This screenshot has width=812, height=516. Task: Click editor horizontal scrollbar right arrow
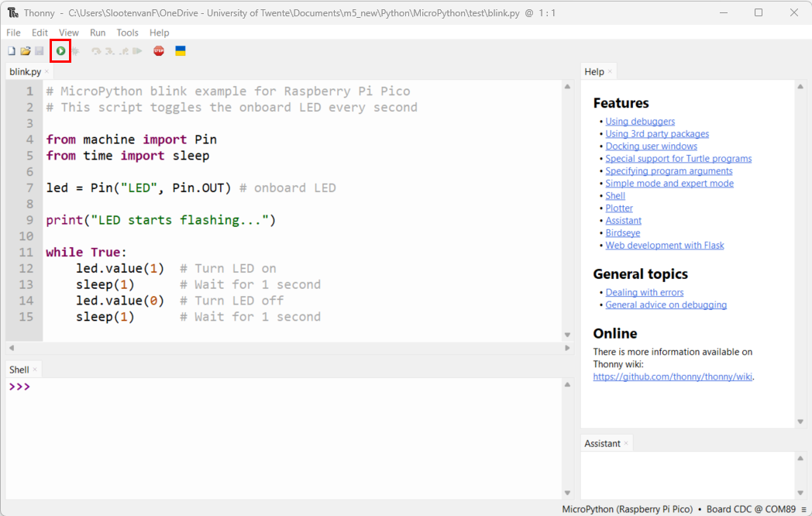click(568, 348)
